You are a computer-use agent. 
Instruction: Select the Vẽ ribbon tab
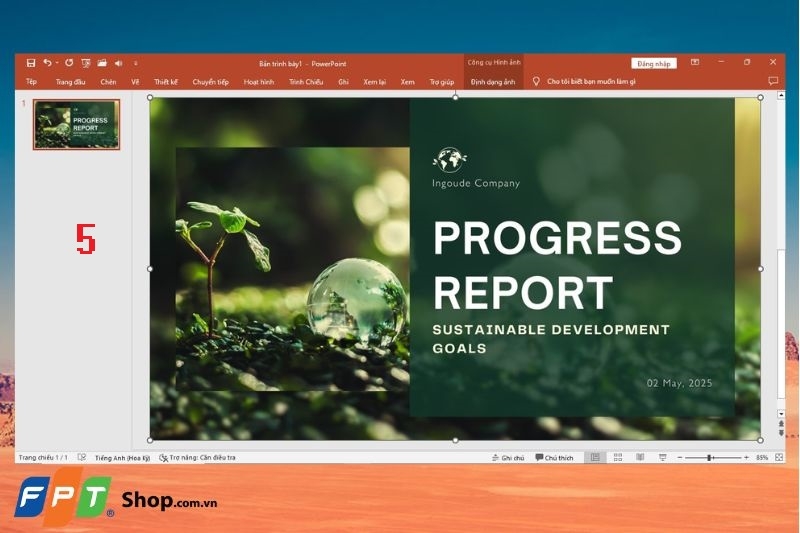point(135,82)
